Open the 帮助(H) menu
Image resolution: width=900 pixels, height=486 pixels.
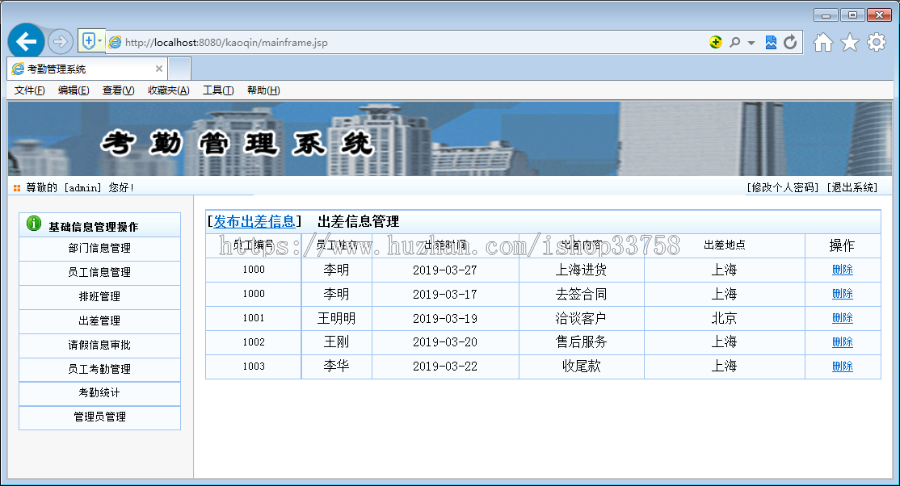(x=263, y=90)
